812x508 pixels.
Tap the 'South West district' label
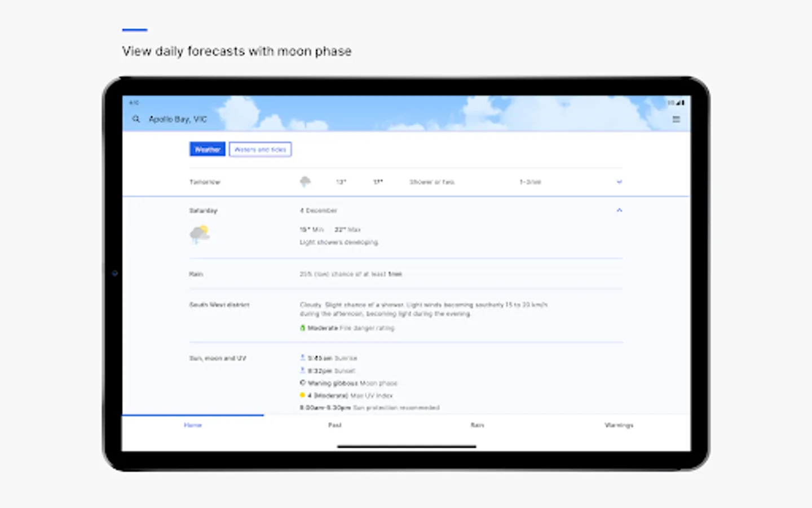click(x=219, y=305)
